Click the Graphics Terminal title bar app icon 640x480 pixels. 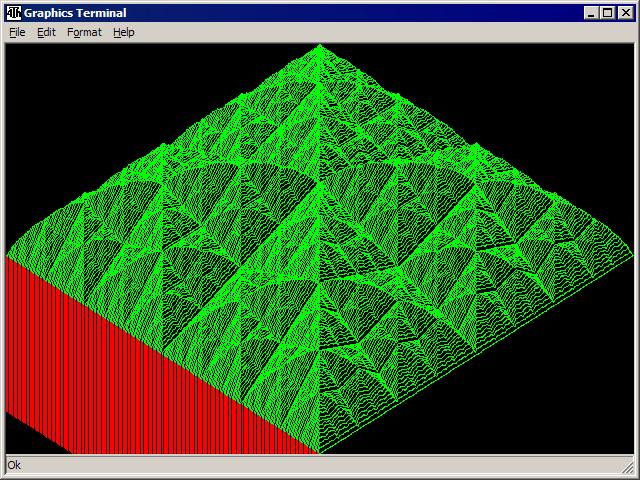pos(14,13)
